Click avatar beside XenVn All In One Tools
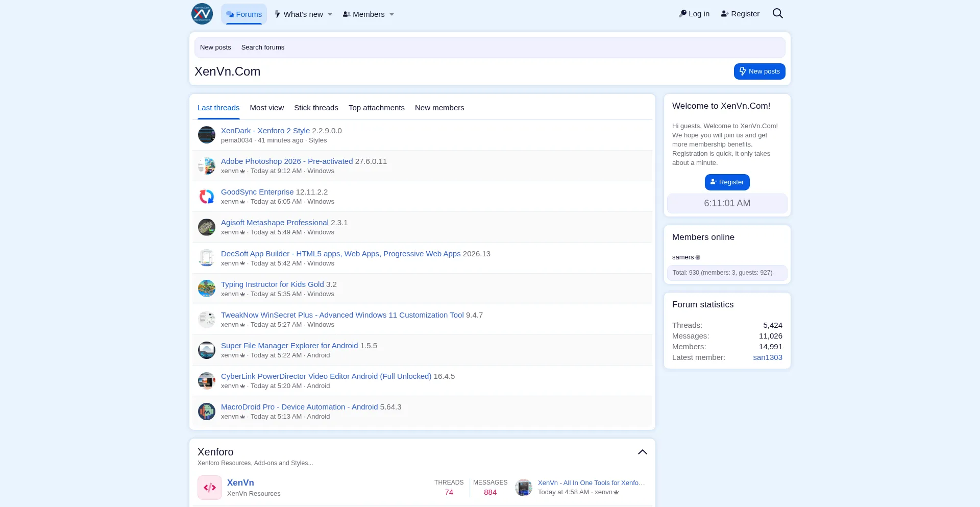980x507 pixels. [x=524, y=488]
